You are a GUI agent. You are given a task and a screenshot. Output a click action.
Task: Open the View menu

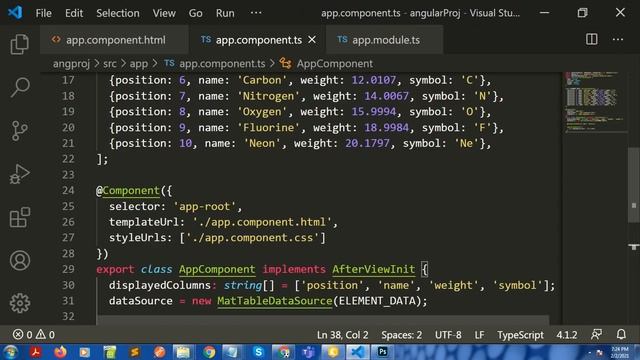point(164,13)
